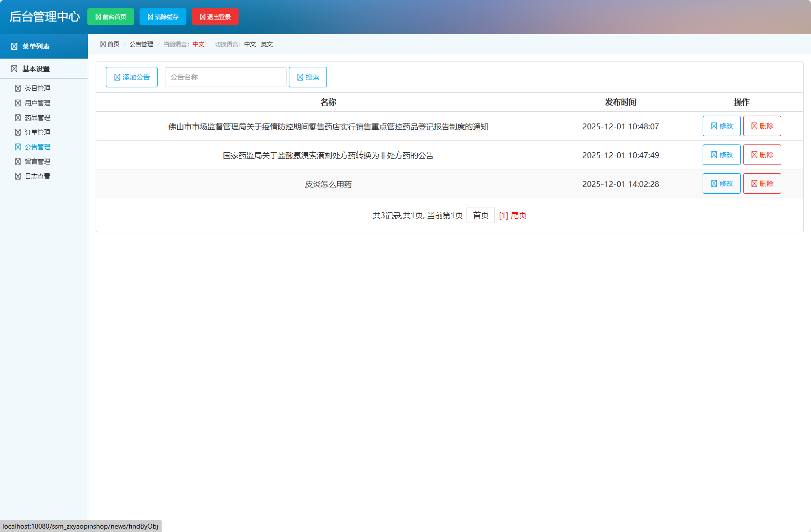The height and width of the screenshot is (532, 811).
Task: Select the 类目管理 sidebar icon
Action: 18,88
